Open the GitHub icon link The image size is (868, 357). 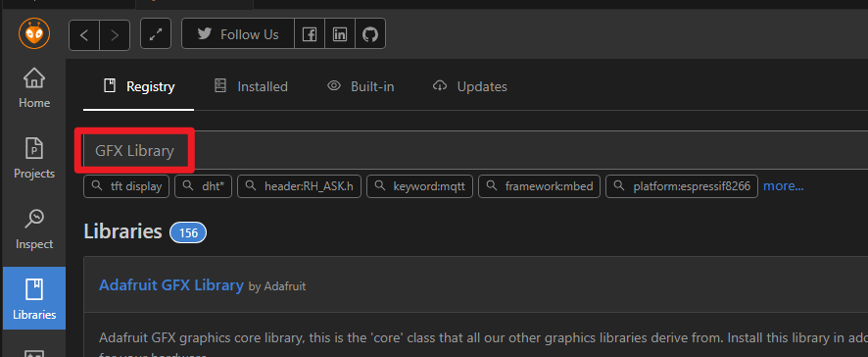point(369,34)
